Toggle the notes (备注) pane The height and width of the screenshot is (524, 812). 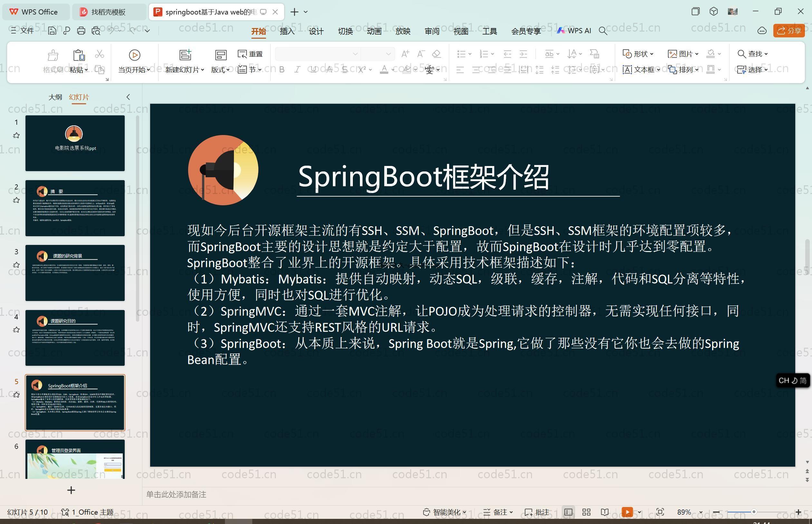pyautogui.click(x=498, y=512)
